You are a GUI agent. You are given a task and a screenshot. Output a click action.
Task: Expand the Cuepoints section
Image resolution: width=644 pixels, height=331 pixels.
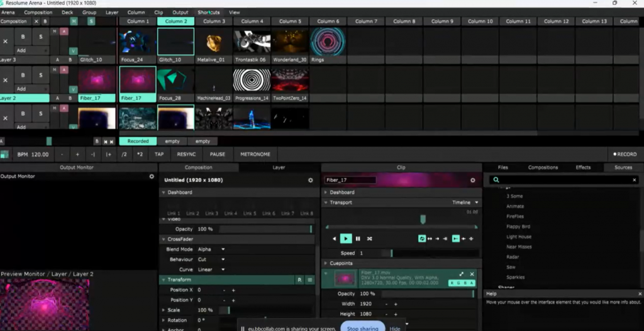coord(326,263)
